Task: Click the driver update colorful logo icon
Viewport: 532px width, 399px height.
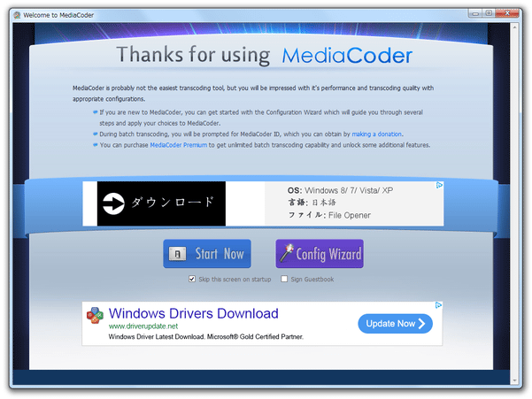Action: point(95,316)
